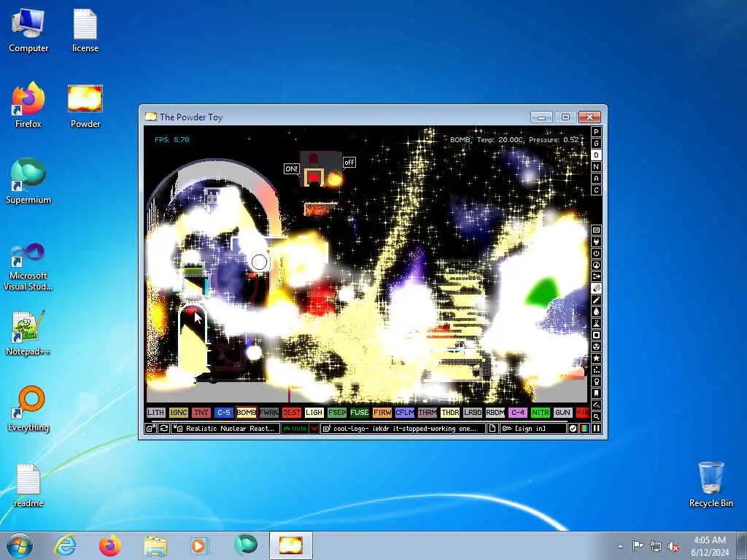
Task: Select the LITH element
Action: tap(155, 413)
